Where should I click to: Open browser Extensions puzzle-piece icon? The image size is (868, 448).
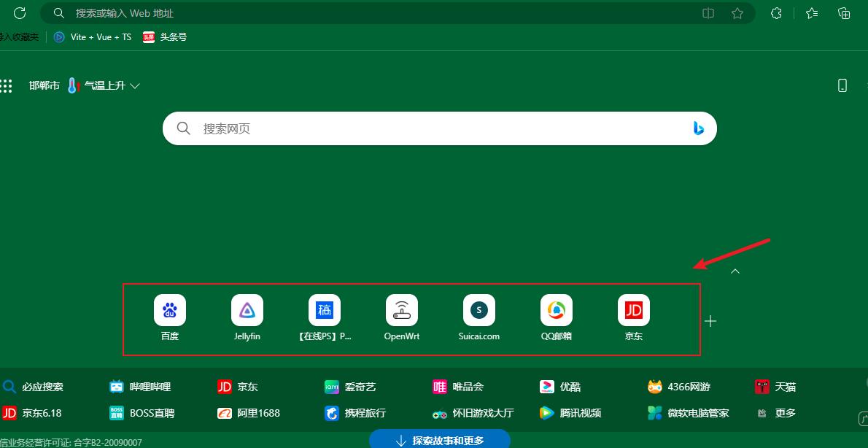pyautogui.click(x=775, y=12)
